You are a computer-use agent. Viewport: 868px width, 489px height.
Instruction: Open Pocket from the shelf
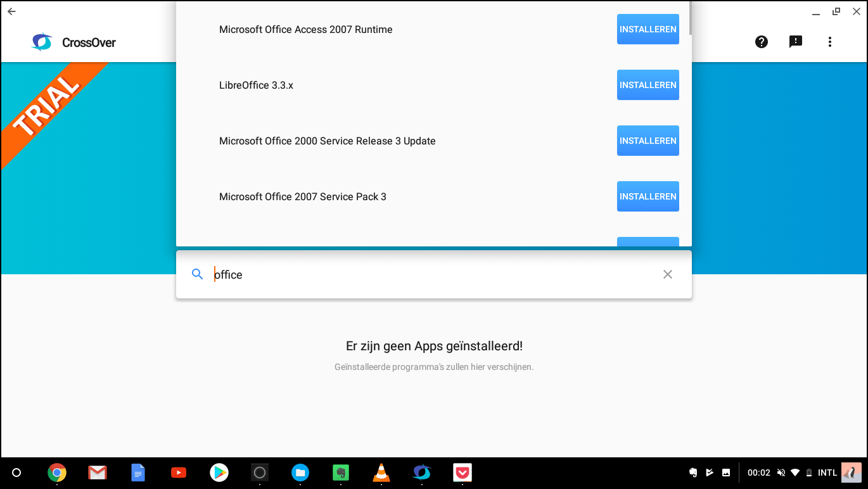point(463,473)
